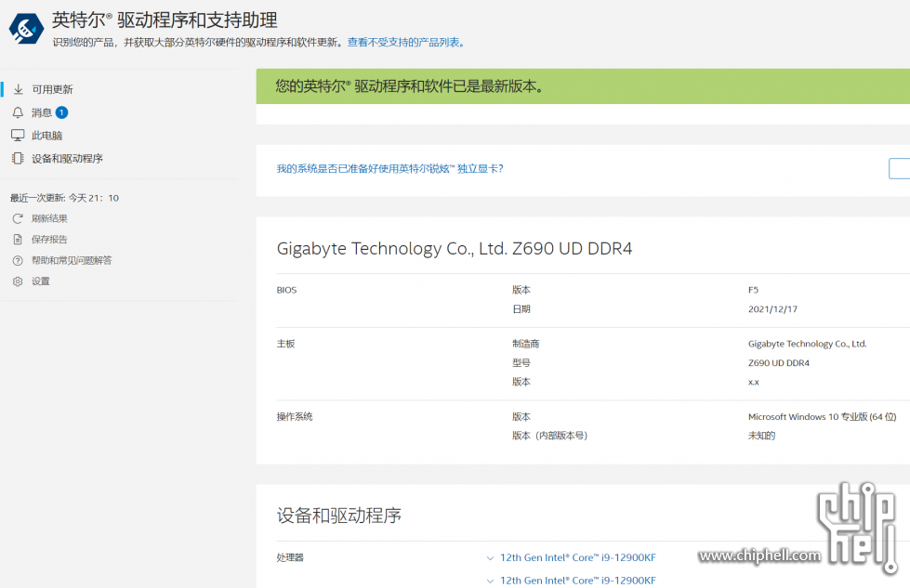Go to 设备和驱动程序 in sidebar
Screen dimensions: 910x588
coord(67,158)
